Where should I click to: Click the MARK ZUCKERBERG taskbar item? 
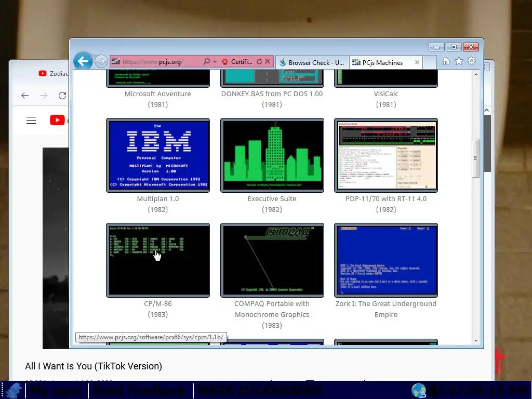click(259, 390)
